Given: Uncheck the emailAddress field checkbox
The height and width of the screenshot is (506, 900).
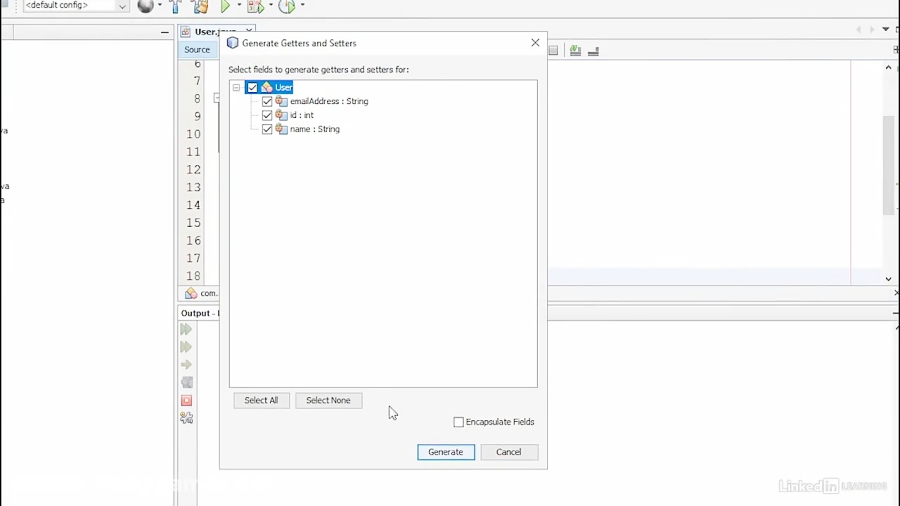Looking at the screenshot, I should [x=267, y=102].
